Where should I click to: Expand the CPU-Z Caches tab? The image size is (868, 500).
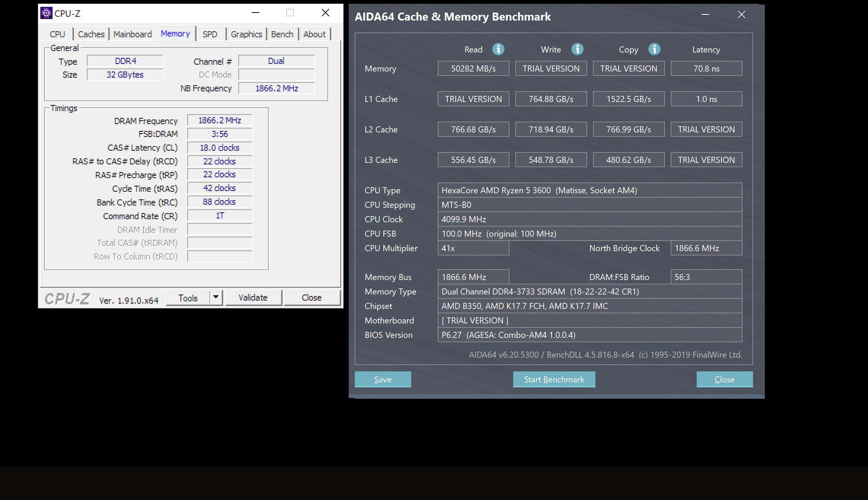pyautogui.click(x=90, y=34)
